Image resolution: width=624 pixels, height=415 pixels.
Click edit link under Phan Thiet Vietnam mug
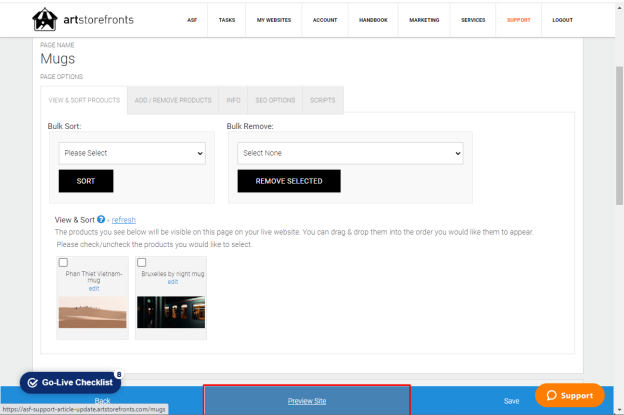[x=94, y=288]
